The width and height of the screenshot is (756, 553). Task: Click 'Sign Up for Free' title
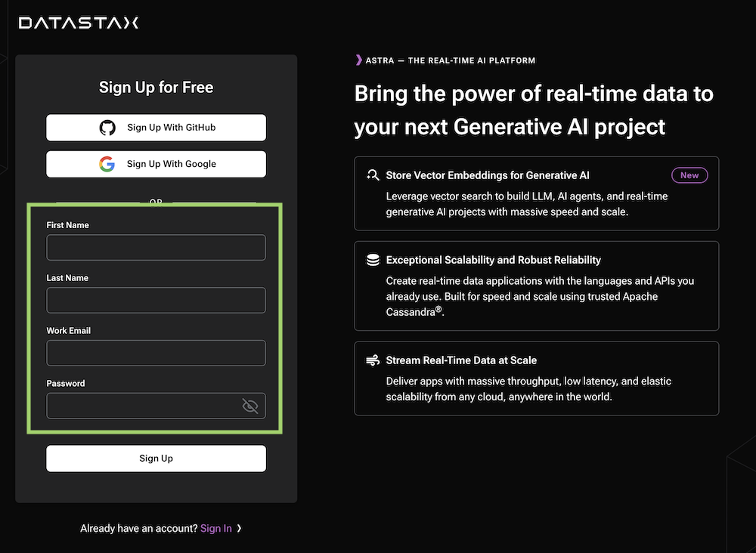(156, 87)
